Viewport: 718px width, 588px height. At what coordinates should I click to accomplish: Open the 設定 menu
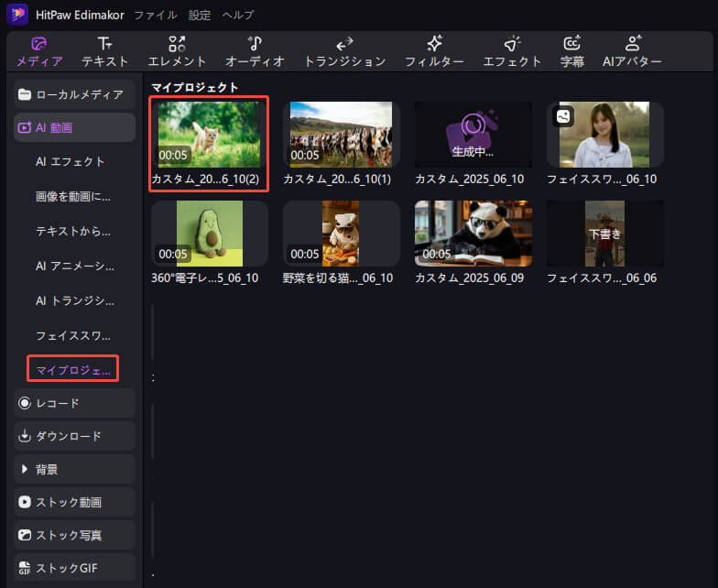(x=200, y=15)
